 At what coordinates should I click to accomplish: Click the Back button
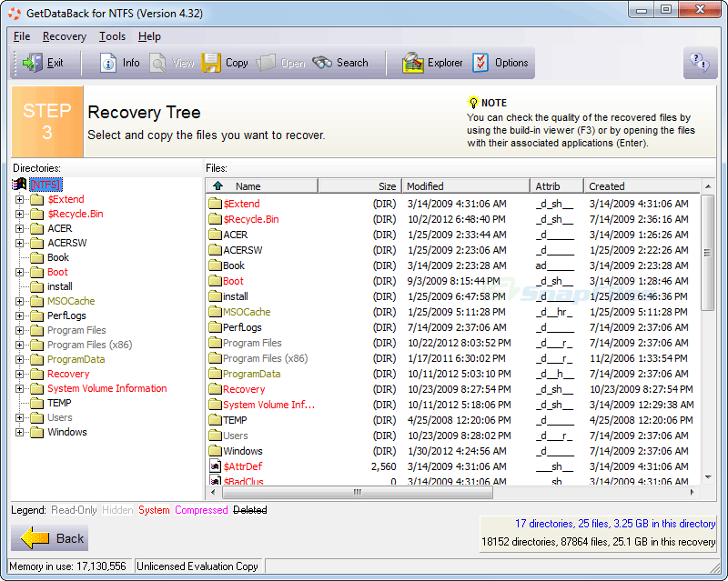pyautogui.click(x=49, y=538)
